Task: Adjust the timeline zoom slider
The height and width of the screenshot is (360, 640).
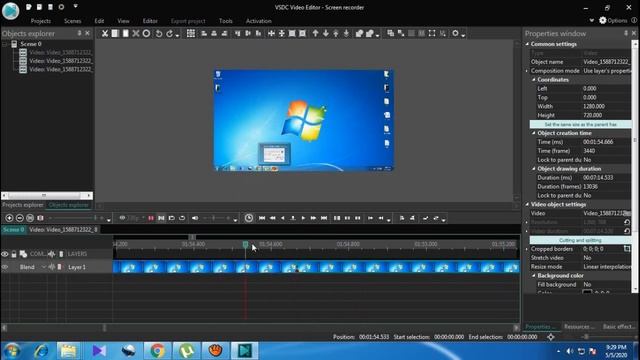Action: [x=75, y=218]
